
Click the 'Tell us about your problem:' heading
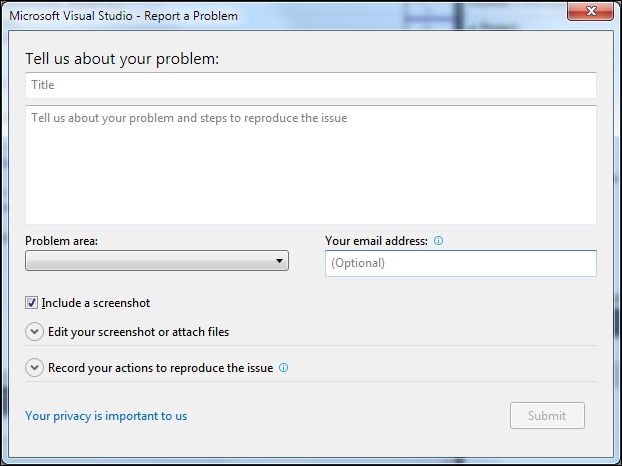122,58
